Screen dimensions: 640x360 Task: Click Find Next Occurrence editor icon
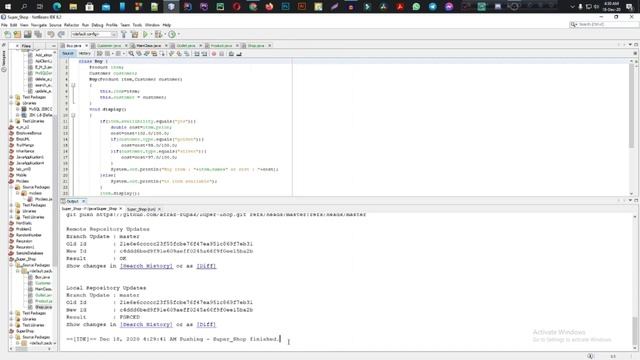[x=147, y=54]
